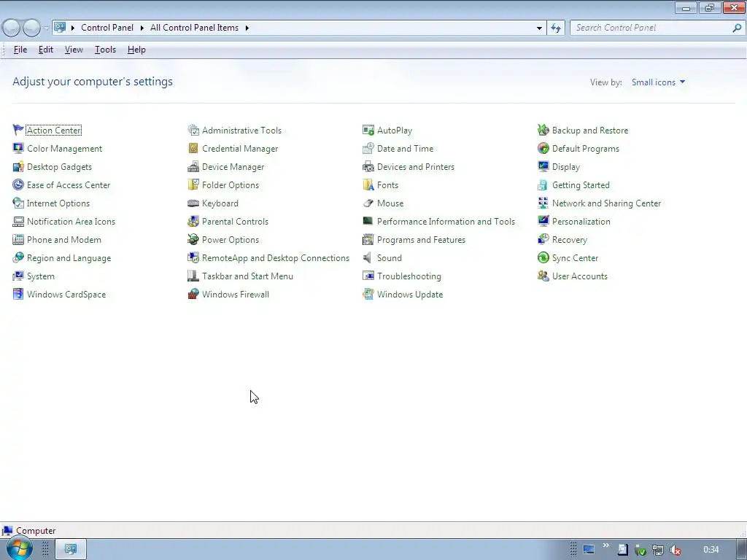
Task: Click the Mouse icon
Action: point(368,203)
